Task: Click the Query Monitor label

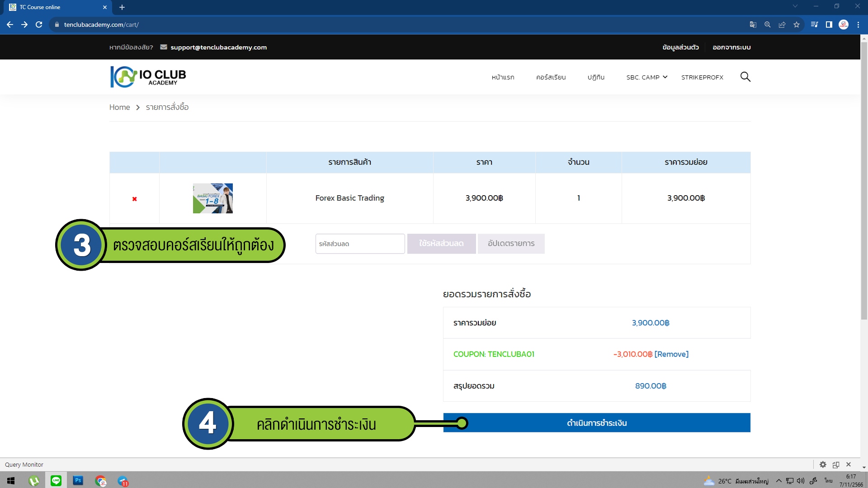Action: (24, 465)
